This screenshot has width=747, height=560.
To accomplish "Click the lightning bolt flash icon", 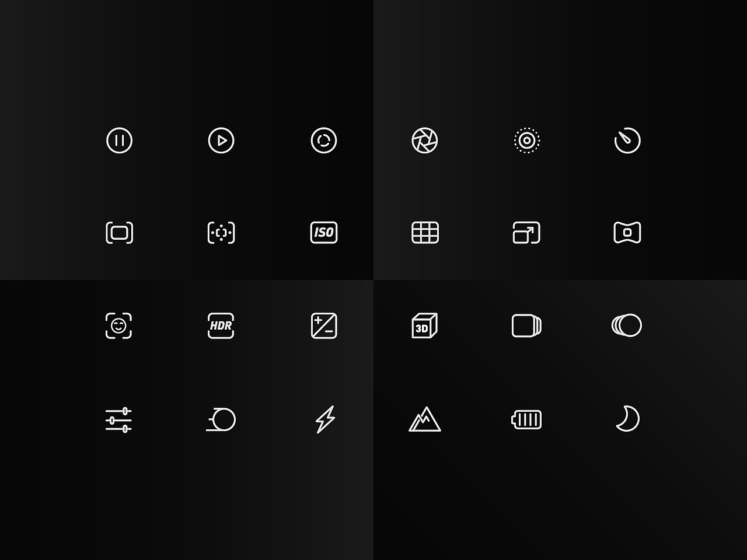I will (326, 419).
